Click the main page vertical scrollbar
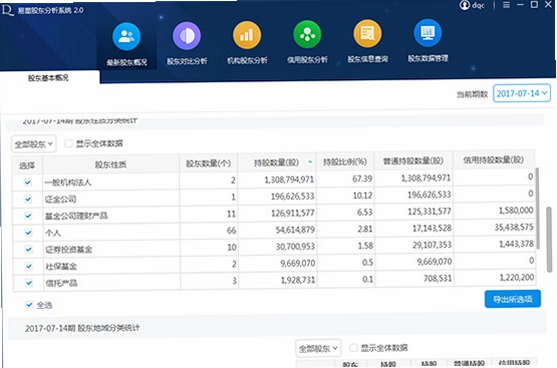Viewport: 557px width, 368px height. pos(550,240)
